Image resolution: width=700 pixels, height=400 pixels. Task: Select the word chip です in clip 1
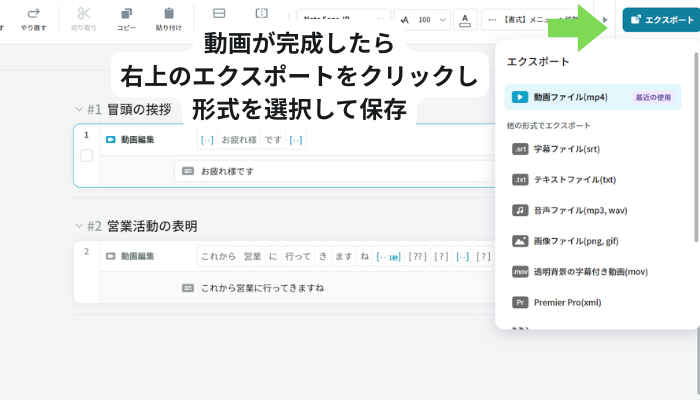[273, 140]
